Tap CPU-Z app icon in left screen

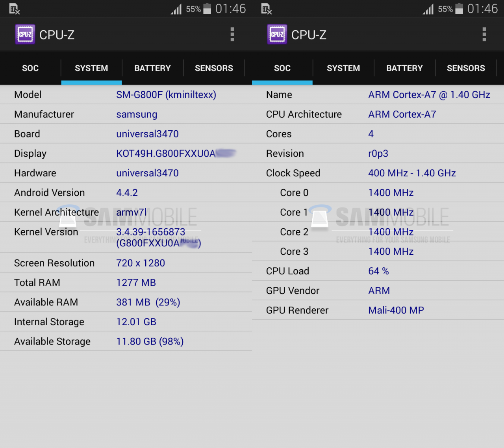(x=25, y=34)
